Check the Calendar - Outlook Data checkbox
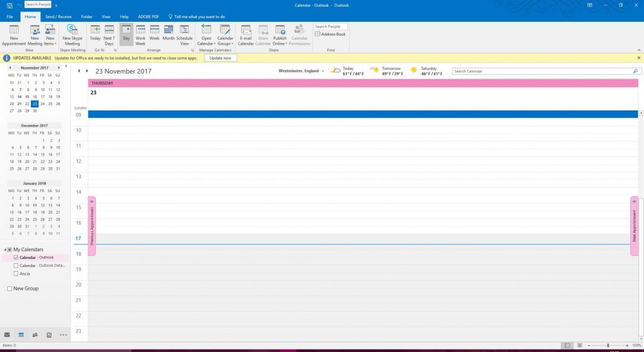Screen dimensions: 644x352 (16, 266)
